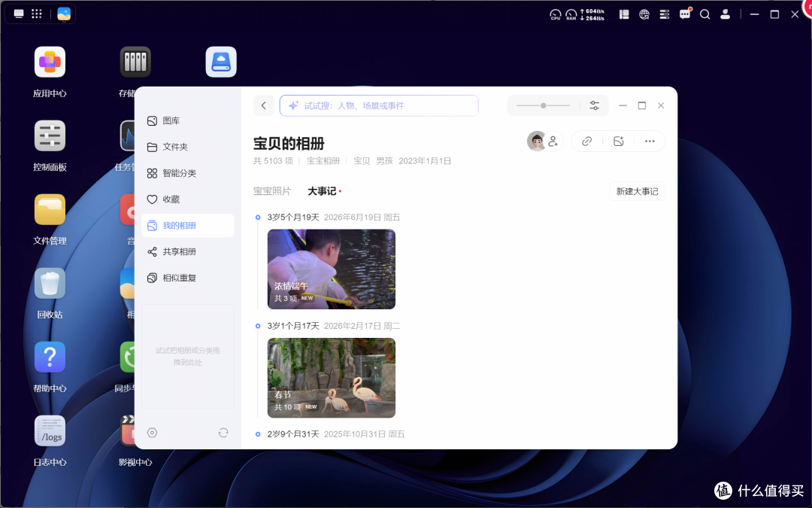Open 收藏 favorites in the sidebar

[x=187, y=199]
